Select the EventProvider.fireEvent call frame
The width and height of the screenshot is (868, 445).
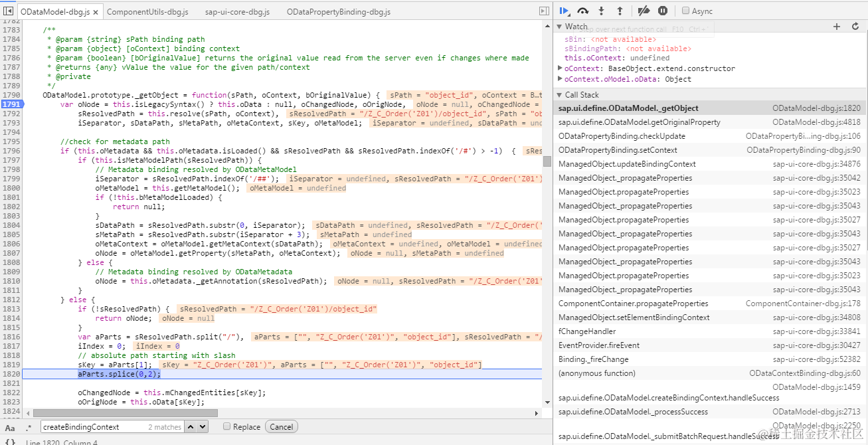click(710, 345)
